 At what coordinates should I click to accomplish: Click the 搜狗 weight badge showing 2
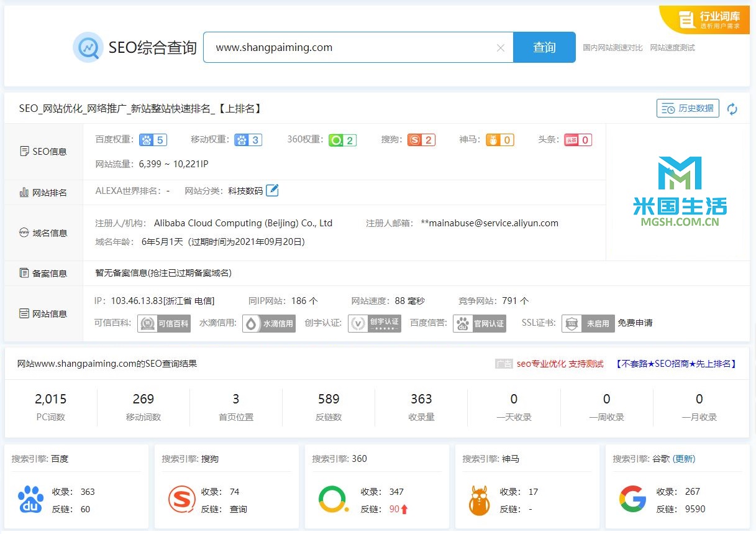[x=421, y=140]
